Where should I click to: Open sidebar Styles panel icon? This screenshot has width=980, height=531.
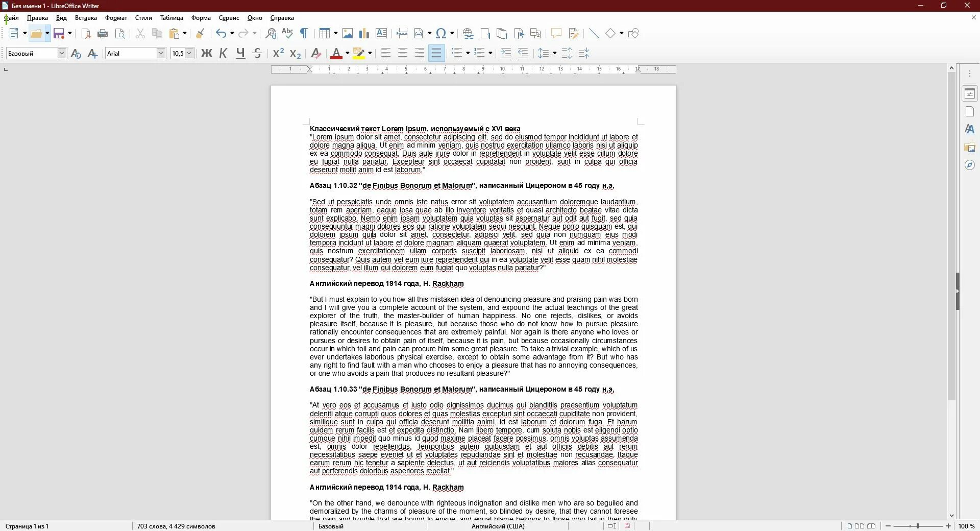coord(970,129)
